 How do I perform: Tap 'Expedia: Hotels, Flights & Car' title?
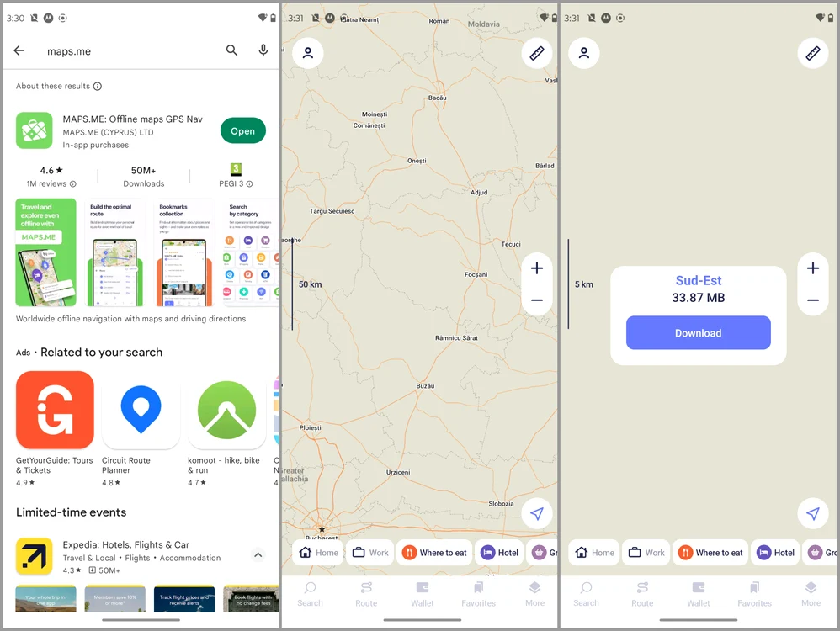(x=126, y=544)
